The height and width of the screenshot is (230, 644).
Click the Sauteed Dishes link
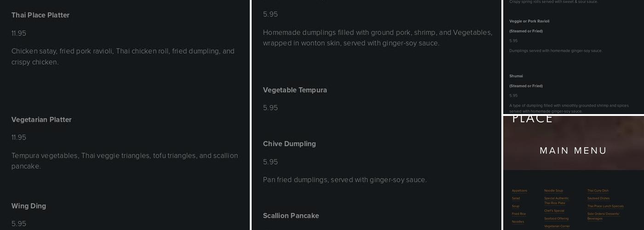(x=598, y=198)
